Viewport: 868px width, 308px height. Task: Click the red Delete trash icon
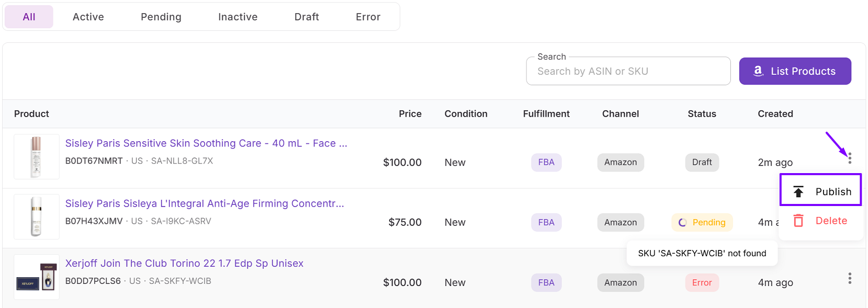(x=798, y=221)
